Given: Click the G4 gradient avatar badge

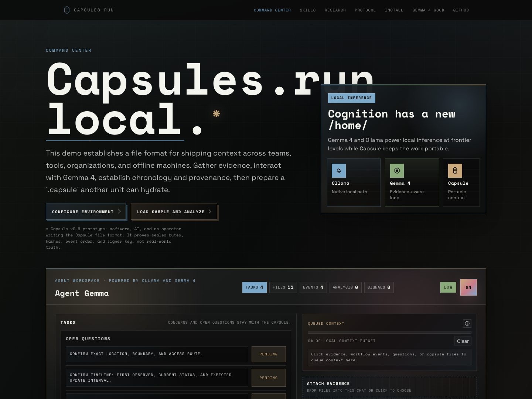Looking at the screenshot, I should point(468,287).
